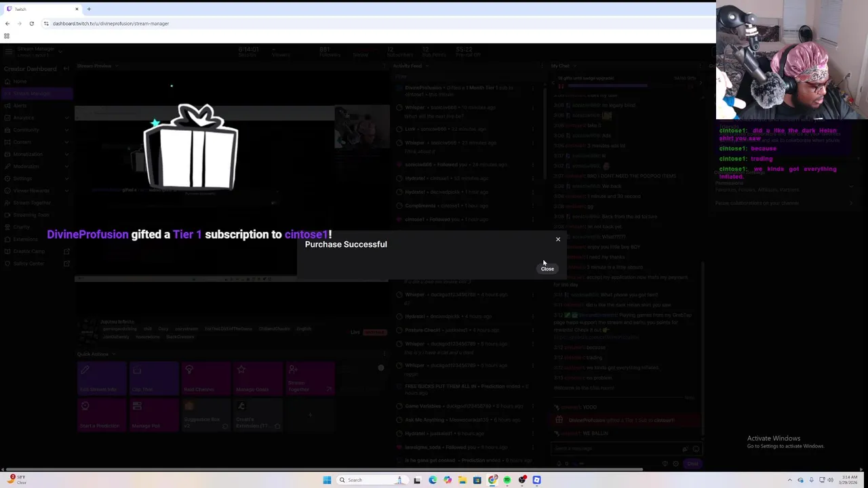
Task: Expand the Analytics sidebar section
Action: 37,118
